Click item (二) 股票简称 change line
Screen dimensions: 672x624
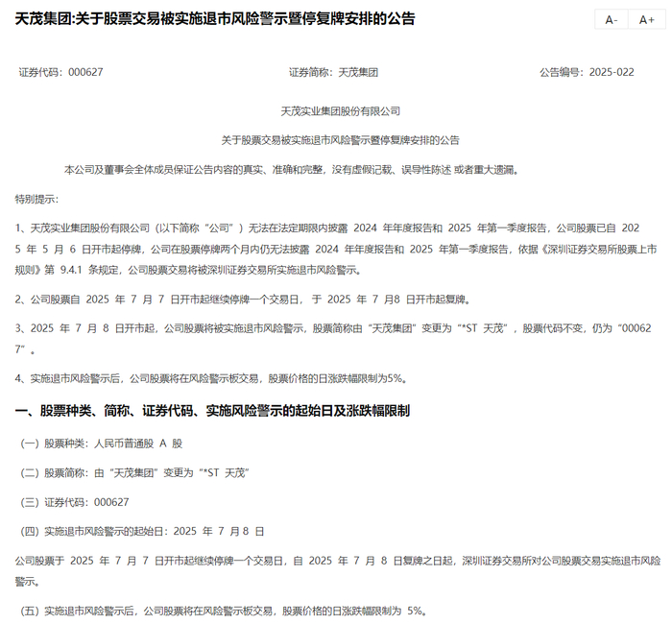[135, 472]
